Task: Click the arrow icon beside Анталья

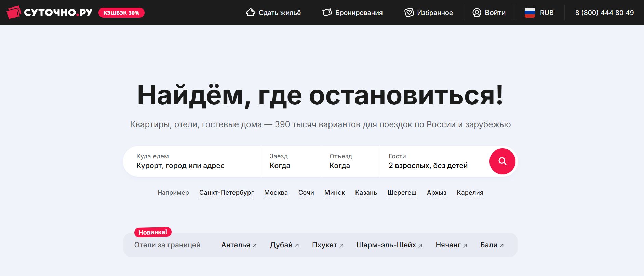Action: pos(254,246)
